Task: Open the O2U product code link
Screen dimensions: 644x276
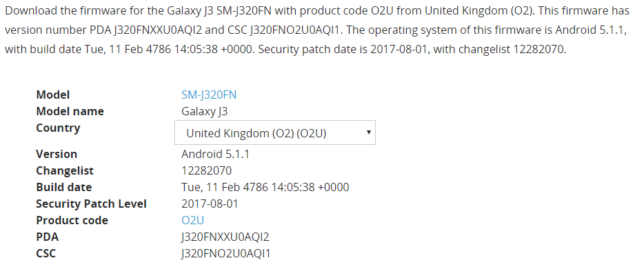Action: (x=192, y=220)
